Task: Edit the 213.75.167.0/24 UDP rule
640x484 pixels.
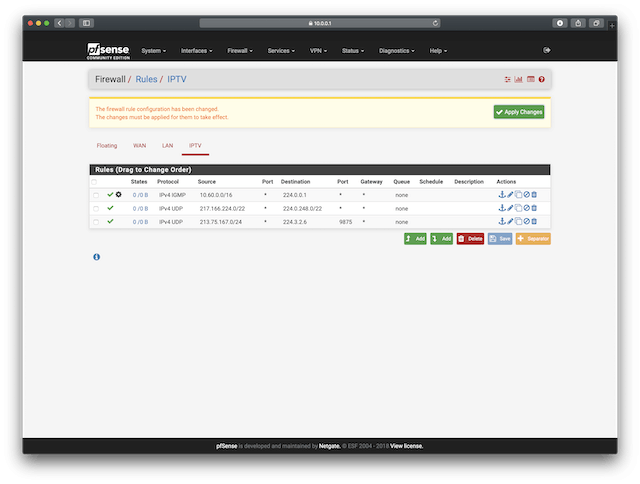Action: [x=510, y=221]
